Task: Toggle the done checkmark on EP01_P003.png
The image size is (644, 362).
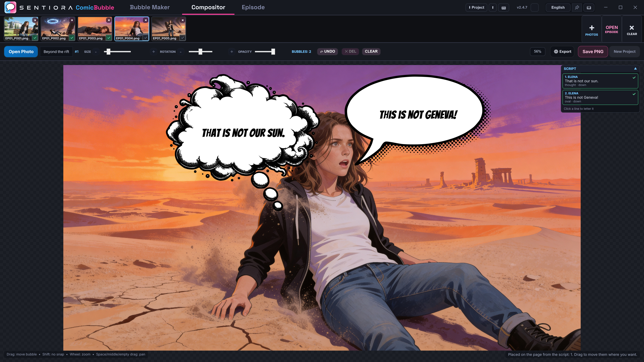Action: click(109, 38)
